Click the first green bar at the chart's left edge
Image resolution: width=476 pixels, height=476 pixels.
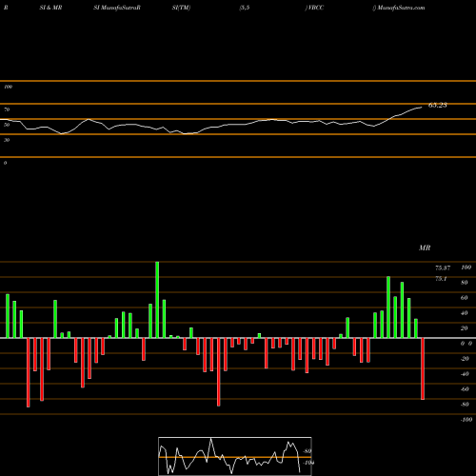click(x=8, y=316)
